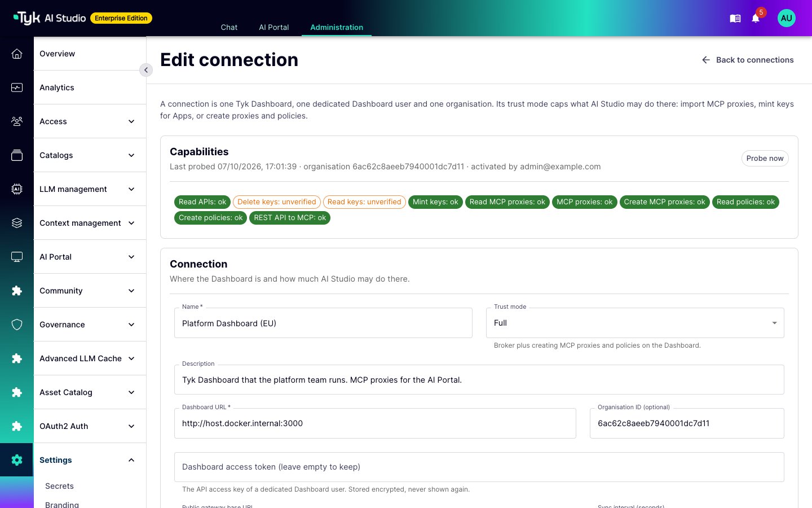812x508 pixels.
Task: Click the Advanced LLM Cache puzzle icon
Action: (17, 358)
